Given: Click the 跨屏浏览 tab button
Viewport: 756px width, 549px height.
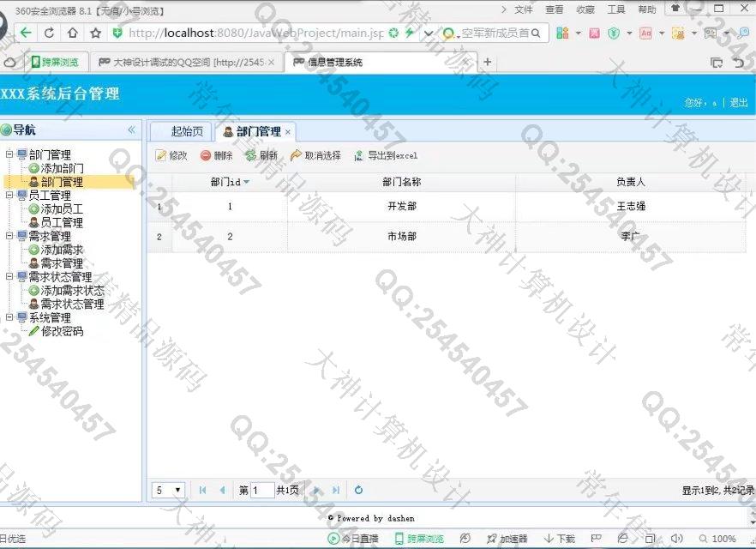Looking at the screenshot, I should [x=55, y=63].
